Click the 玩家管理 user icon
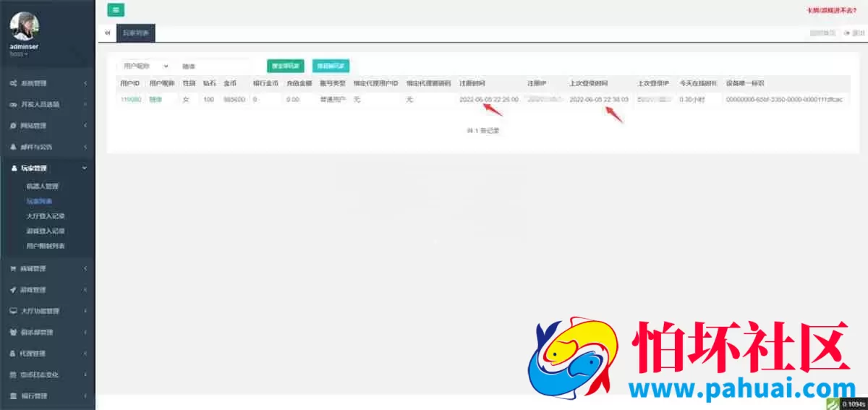This screenshot has width=868, height=410. pyautogui.click(x=14, y=168)
